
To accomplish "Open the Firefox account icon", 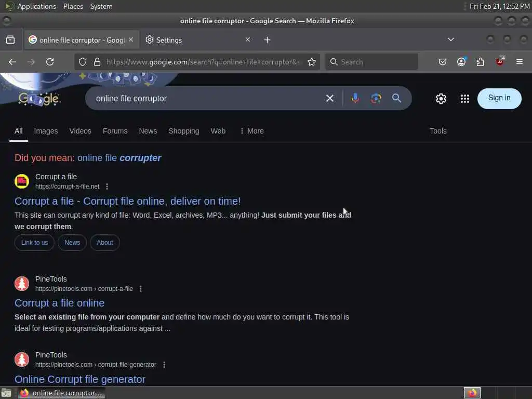I will 461,62.
